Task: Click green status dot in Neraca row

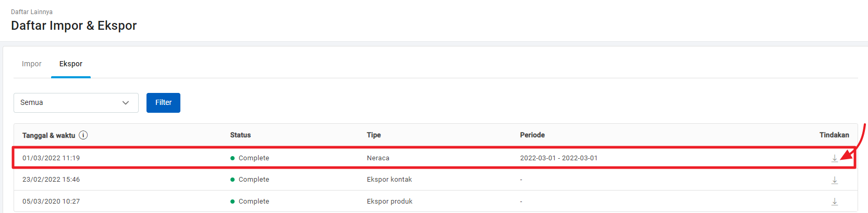Action: [233, 158]
